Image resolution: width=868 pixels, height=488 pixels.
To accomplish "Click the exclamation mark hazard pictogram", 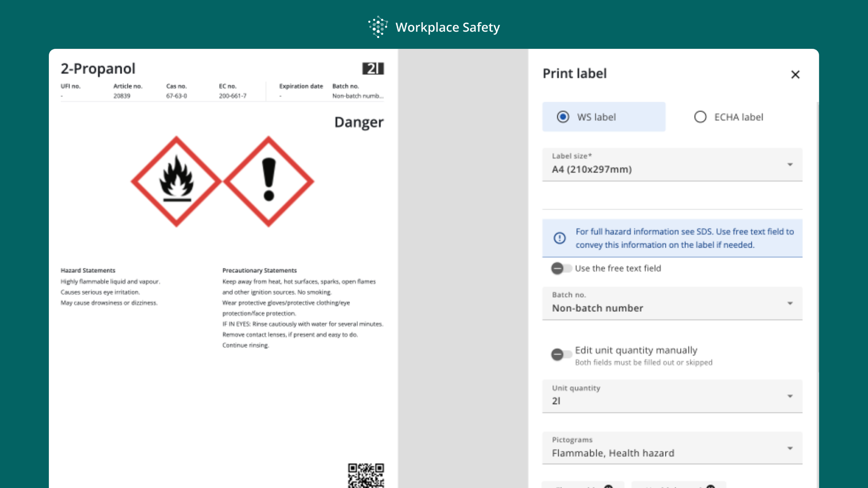I will pos(269,181).
